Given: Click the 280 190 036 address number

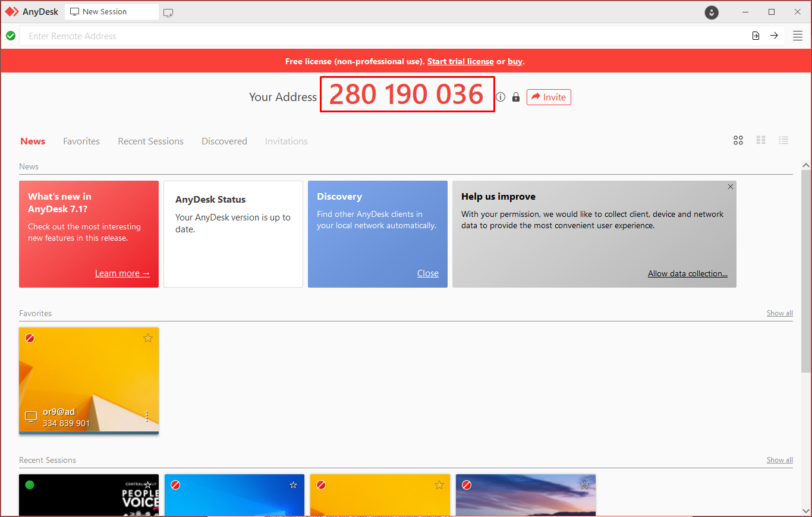Looking at the screenshot, I should tap(407, 94).
